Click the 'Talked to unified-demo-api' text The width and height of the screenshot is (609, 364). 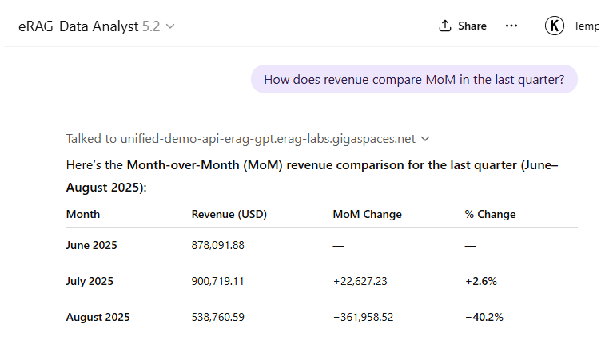(241, 139)
